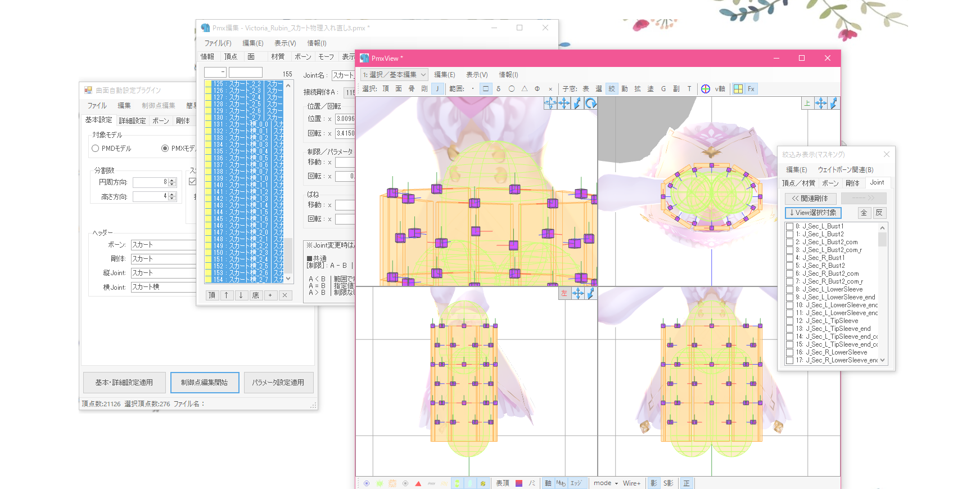Select Joint (J) selection mode in PmxView toolbar

coord(437,89)
